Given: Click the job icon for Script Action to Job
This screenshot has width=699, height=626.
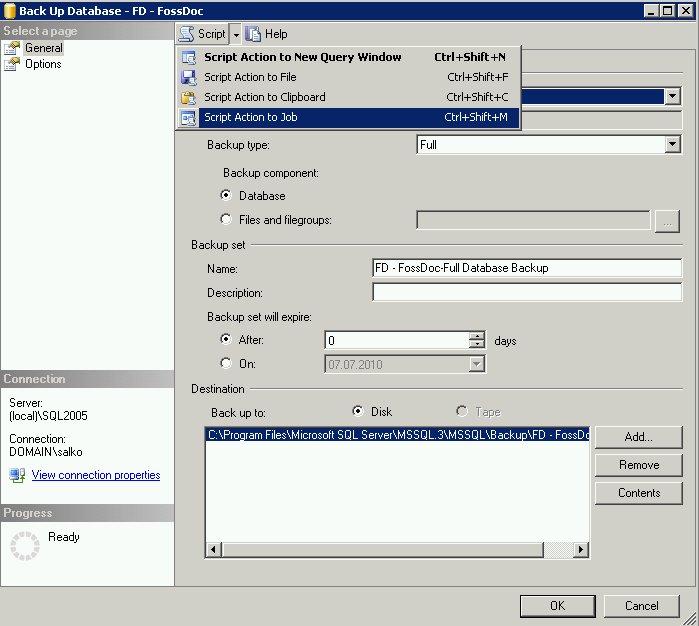Looking at the screenshot, I should pyautogui.click(x=189, y=118).
